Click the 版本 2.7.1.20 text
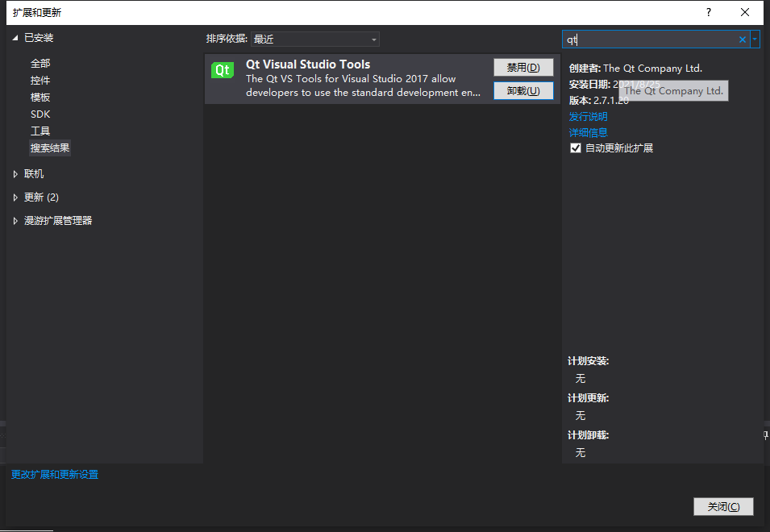The height and width of the screenshot is (532, 770). click(x=598, y=101)
